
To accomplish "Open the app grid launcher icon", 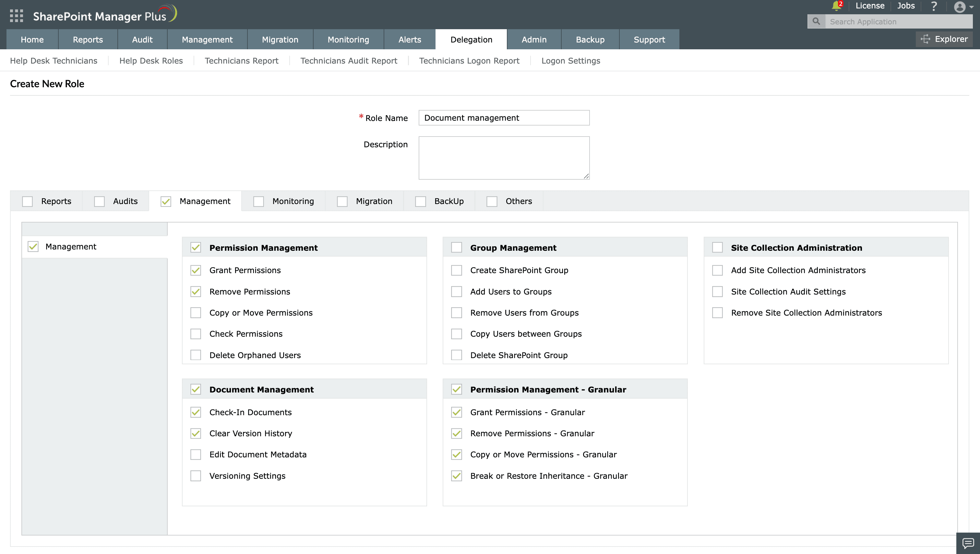I will click(16, 16).
